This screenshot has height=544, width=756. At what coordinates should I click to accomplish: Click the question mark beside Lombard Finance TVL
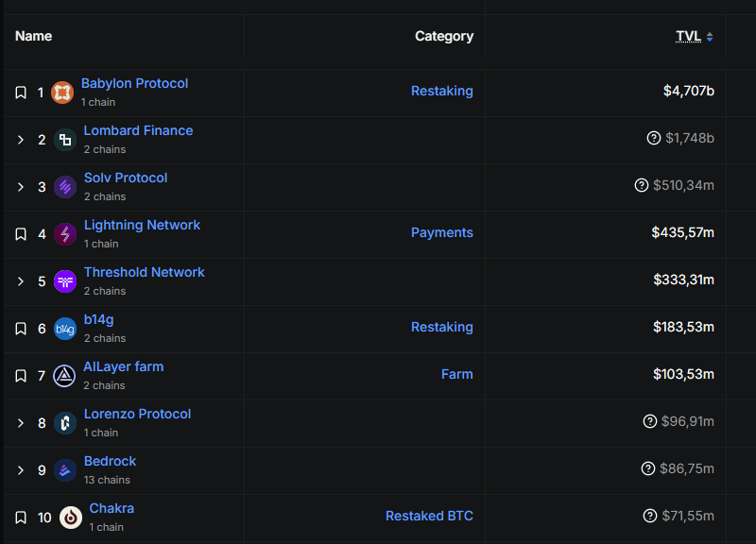(653, 138)
